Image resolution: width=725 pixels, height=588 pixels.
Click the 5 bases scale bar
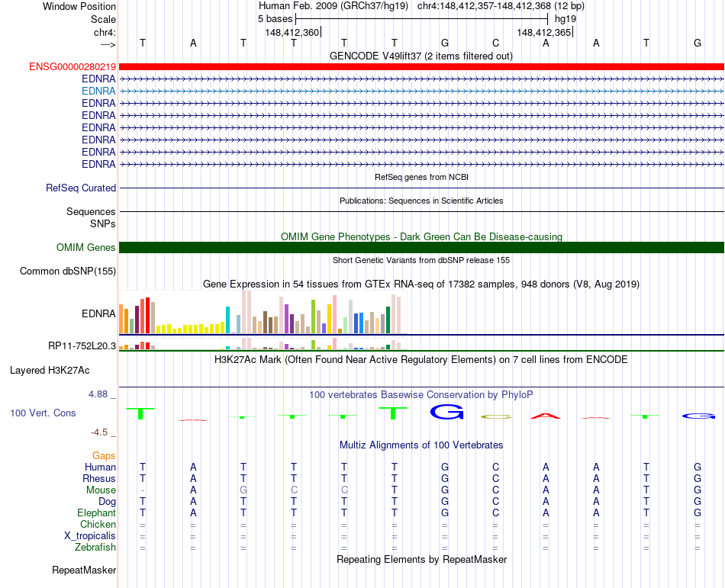pos(421,19)
